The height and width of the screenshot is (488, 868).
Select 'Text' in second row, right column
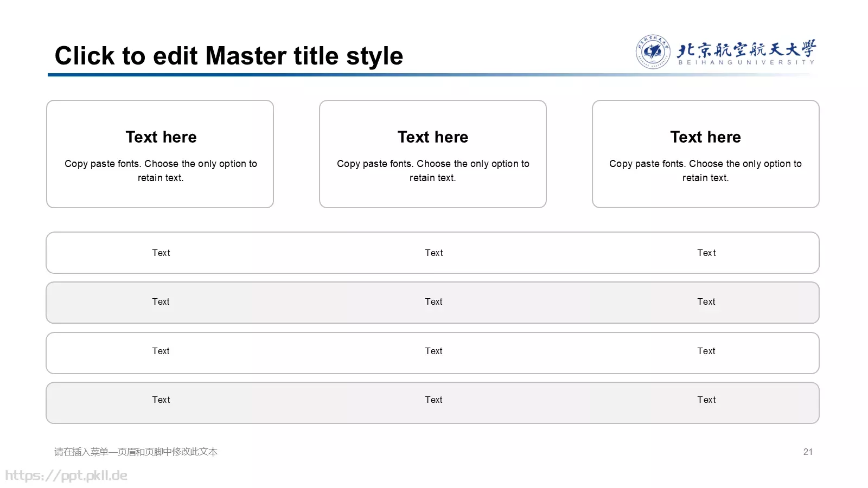[x=706, y=301]
